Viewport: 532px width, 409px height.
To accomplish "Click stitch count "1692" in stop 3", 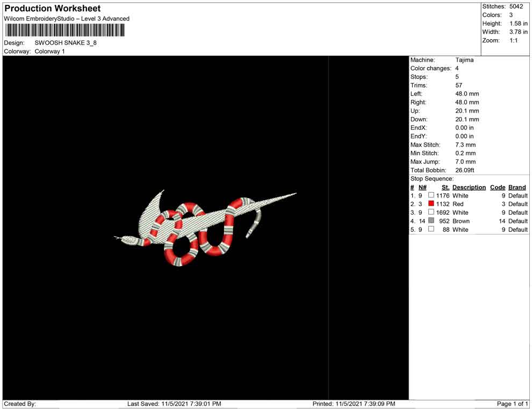I will click(x=443, y=213).
